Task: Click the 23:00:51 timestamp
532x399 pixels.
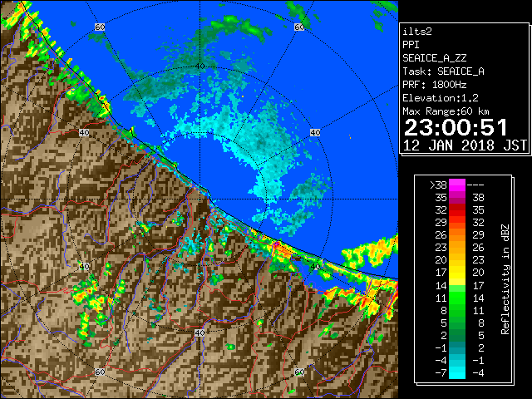Action: pos(456,127)
